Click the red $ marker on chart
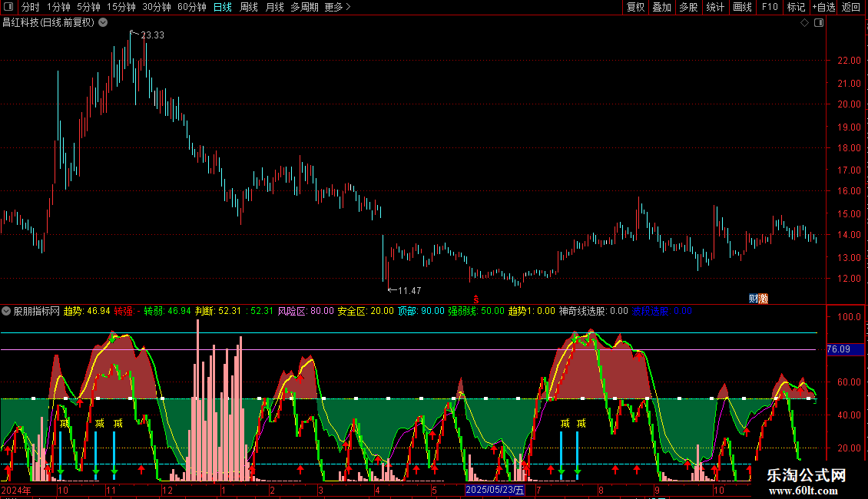868x499 pixels. pyautogui.click(x=476, y=299)
